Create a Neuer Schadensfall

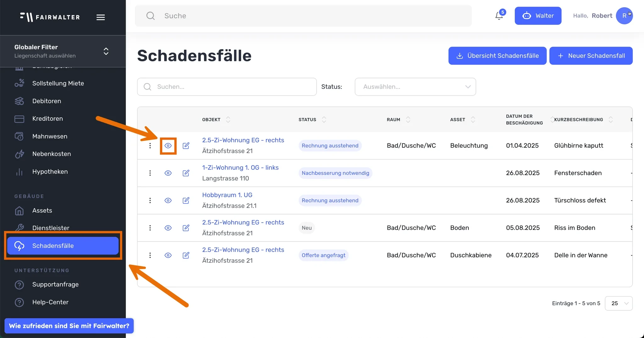click(x=591, y=56)
